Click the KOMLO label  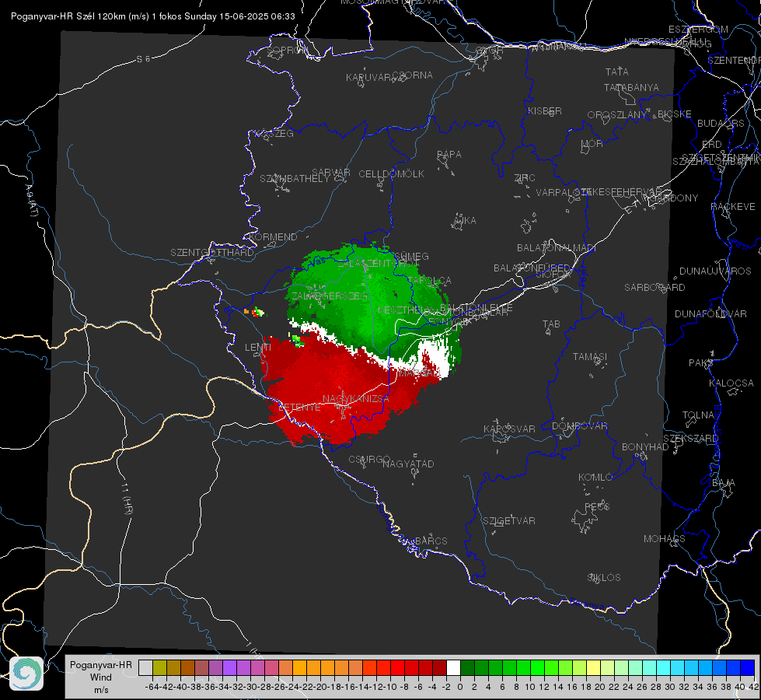coord(595,478)
